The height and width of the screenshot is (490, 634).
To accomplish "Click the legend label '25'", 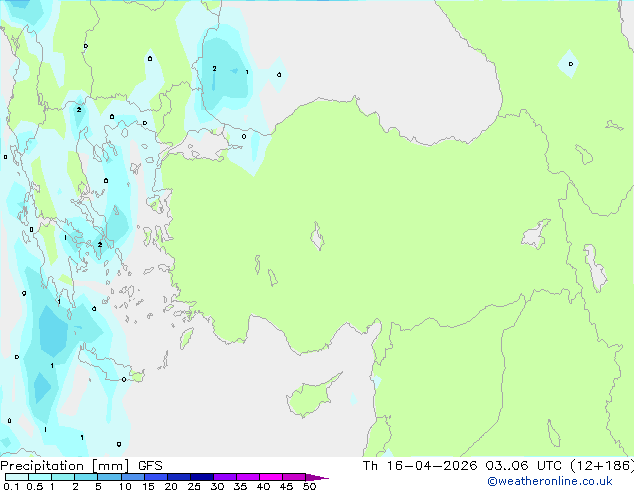I will (194, 486).
